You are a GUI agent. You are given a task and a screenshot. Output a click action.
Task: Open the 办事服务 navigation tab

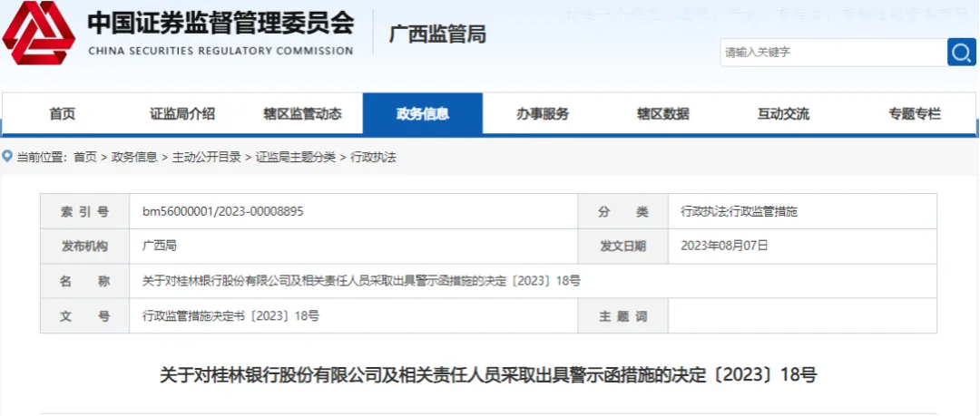[x=543, y=113]
